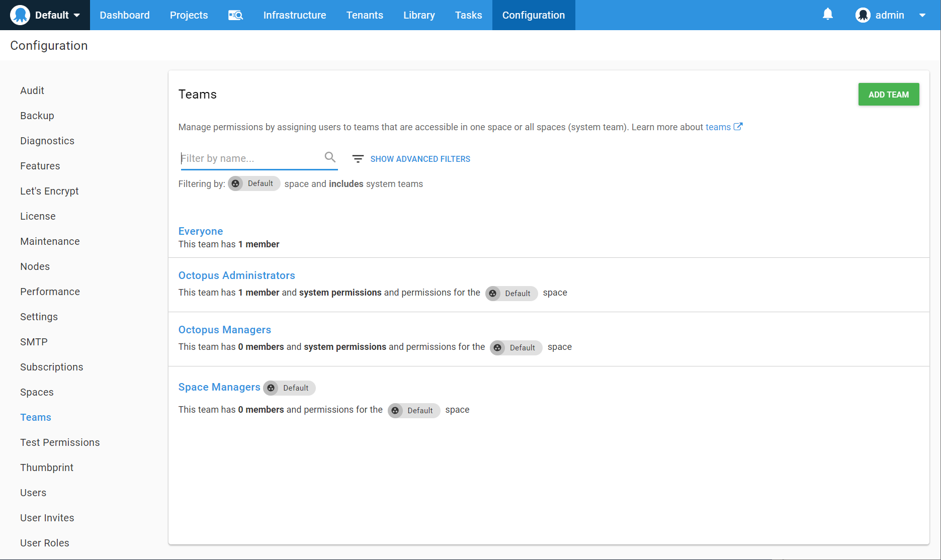Expand the Default space switcher dropdown
Screen dimensions: 941x560
(x=76, y=15)
